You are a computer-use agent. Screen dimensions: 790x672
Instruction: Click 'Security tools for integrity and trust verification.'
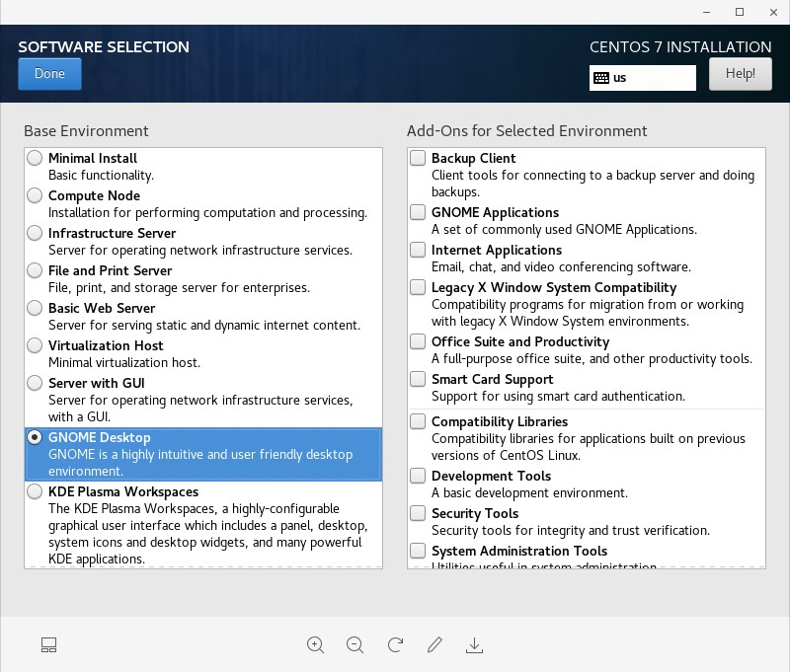(571, 531)
